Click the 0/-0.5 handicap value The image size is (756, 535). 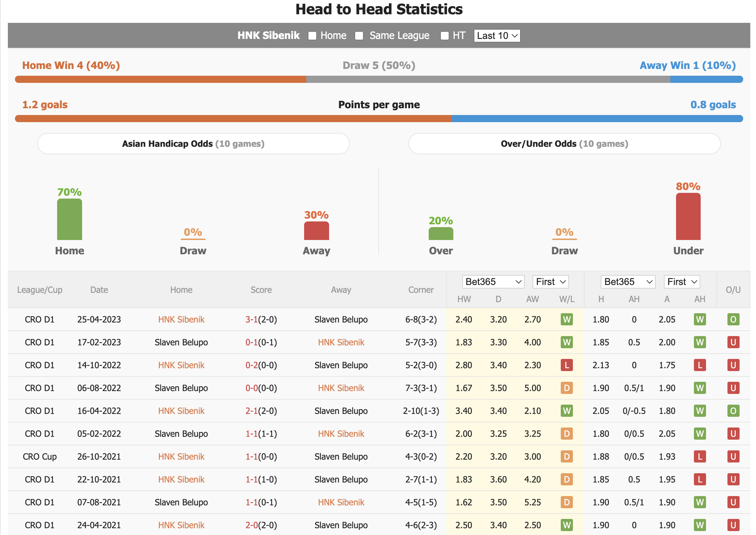[x=634, y=411]
